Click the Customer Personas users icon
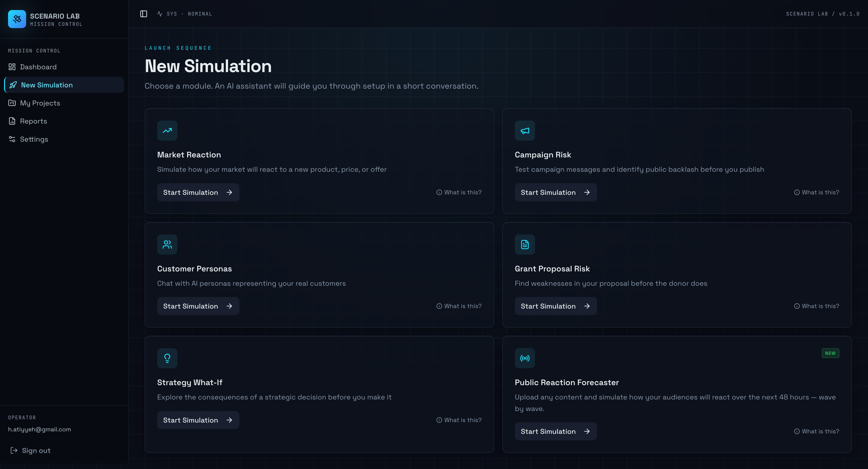 tap(167, 244)
